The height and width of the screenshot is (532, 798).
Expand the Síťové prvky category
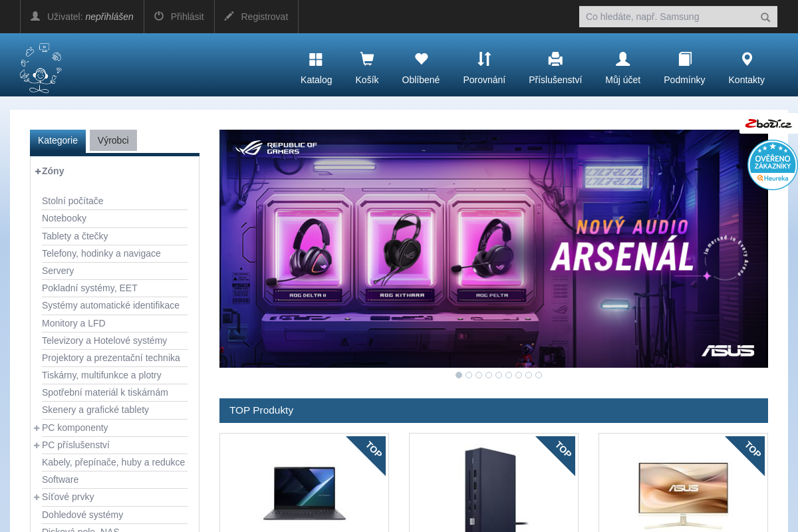37,497
